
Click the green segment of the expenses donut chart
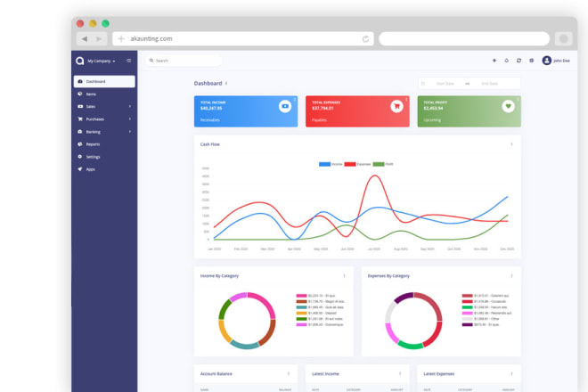pos(410,345)
